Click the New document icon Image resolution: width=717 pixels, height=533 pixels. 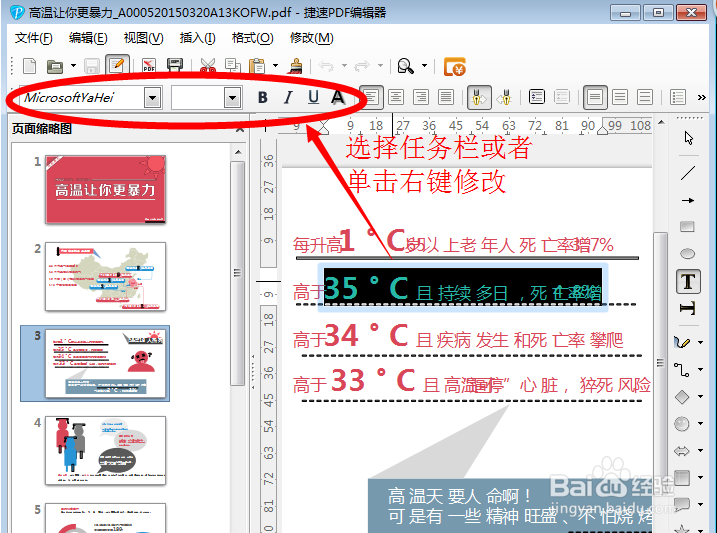(x=30, y=66)
